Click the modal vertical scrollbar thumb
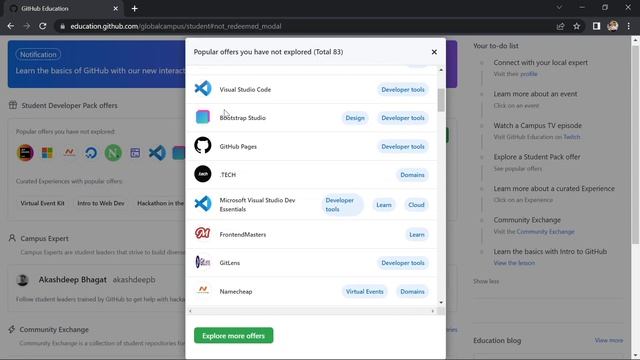 tap(441, 100)
